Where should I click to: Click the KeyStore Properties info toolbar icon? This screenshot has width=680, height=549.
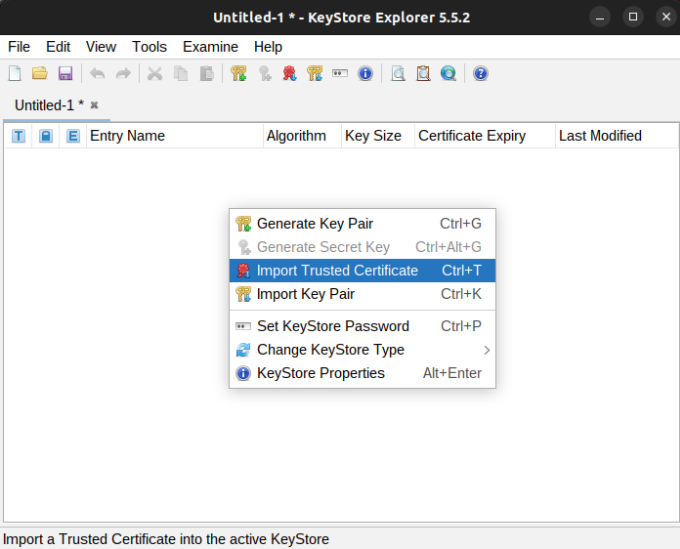coord(366,73)
